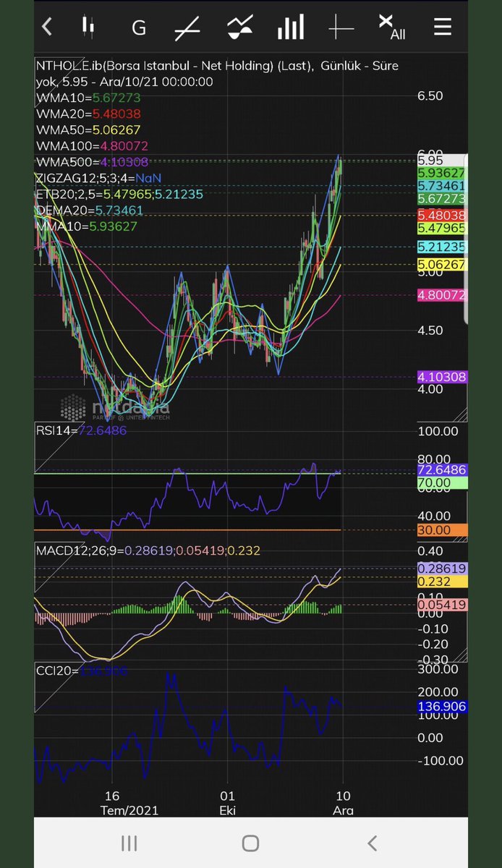Screen dimensions: 502x868
Task: Select the WMA500=4.10308 indicator label
Action: tap(92, 162)
